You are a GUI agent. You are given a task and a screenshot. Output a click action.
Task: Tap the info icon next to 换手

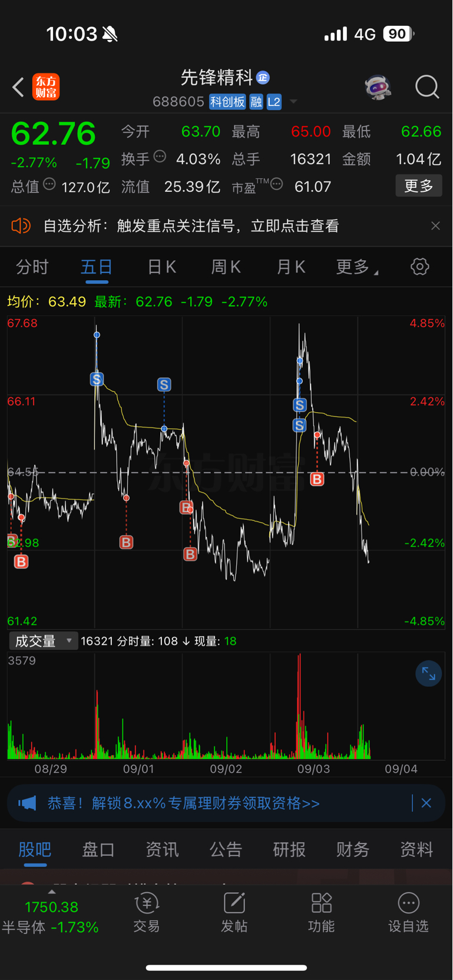[160, 157]
